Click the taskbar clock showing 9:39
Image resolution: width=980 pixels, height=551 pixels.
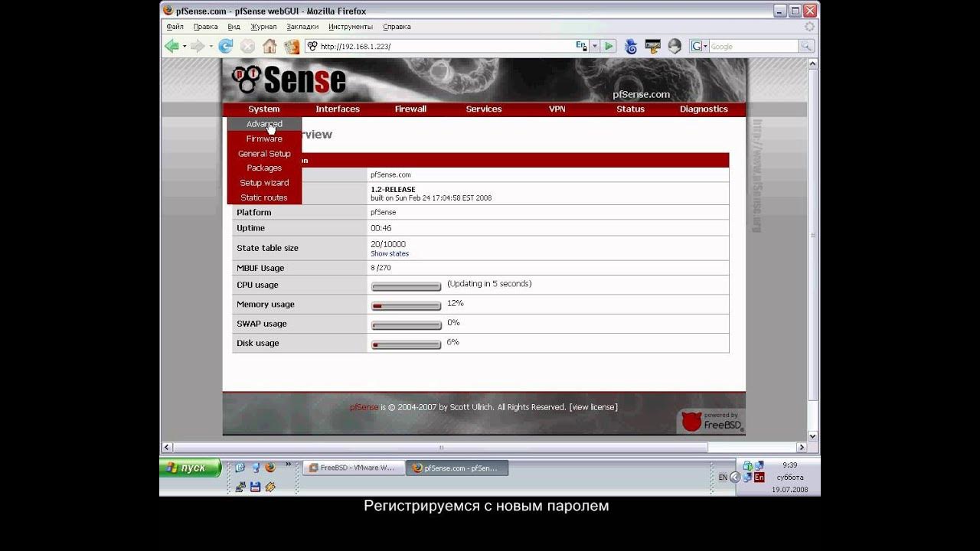(790, 465)
